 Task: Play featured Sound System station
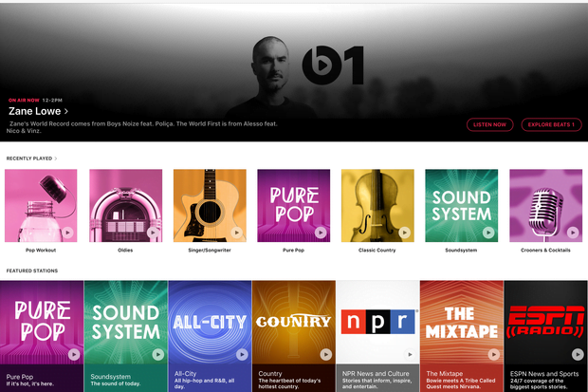coord(157,354)
